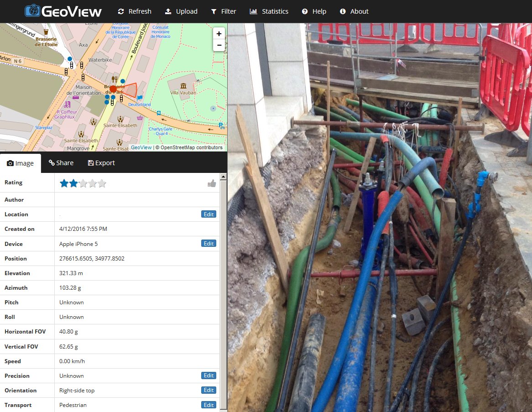532x412 pixels.
Task: Click the thumbs-up icon beside the rating
Action: pos(212,183)
